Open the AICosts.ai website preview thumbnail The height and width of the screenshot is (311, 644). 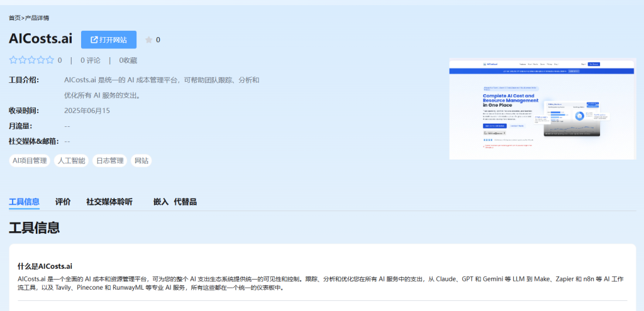[x=542, y=110]
